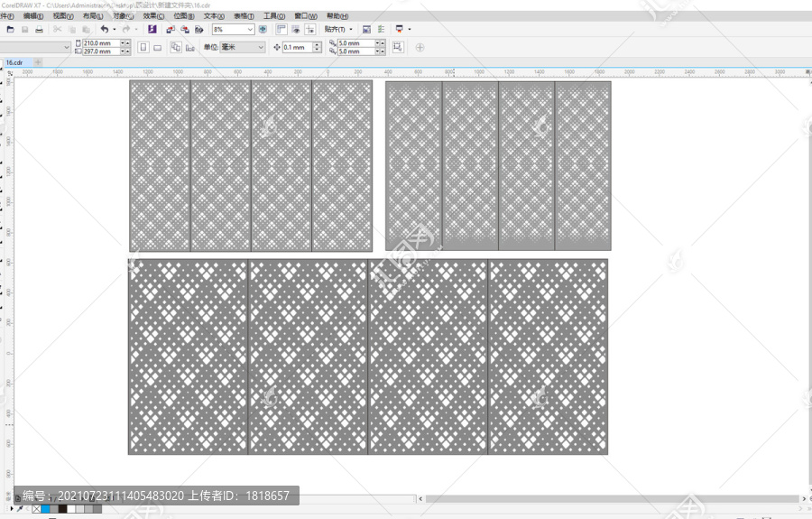
Task: Open the purple Search Content icon
Action: (x=152, y=30)
